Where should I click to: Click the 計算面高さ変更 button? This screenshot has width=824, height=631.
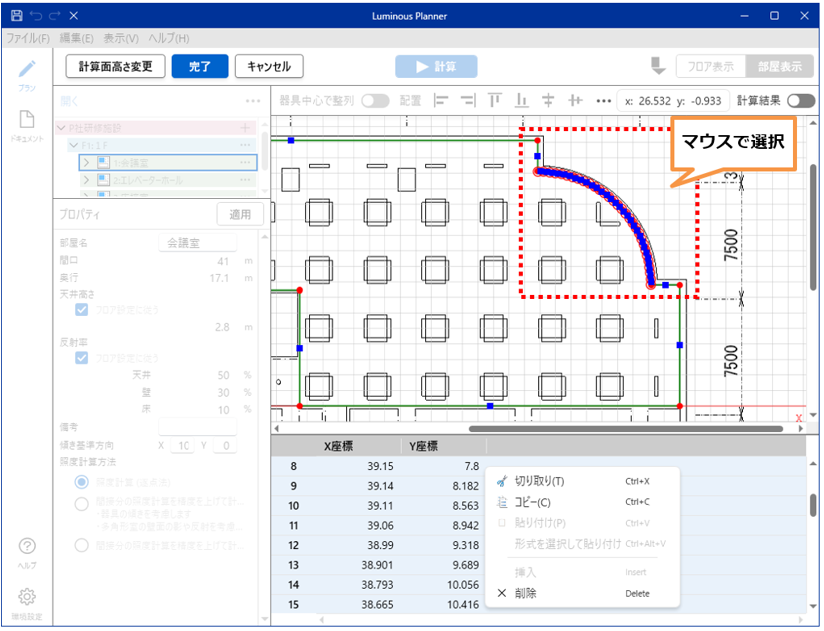pos(115,67)
